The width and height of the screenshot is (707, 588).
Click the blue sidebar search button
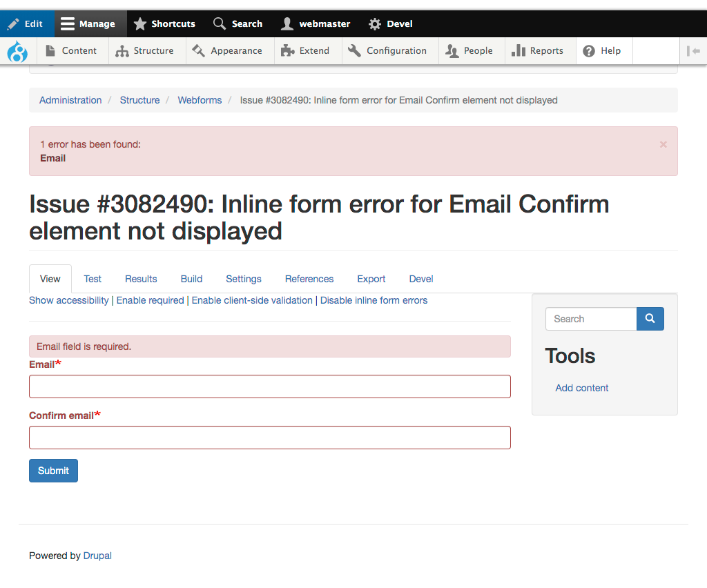point(650,319)
